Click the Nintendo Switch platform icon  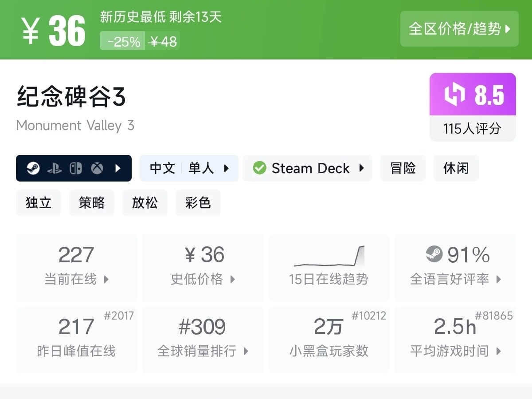76,168
